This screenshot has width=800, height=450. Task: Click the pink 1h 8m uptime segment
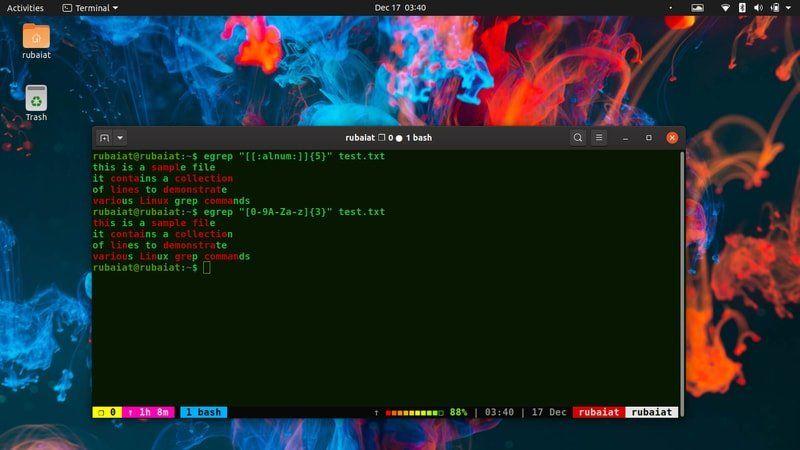coord(149,412)
